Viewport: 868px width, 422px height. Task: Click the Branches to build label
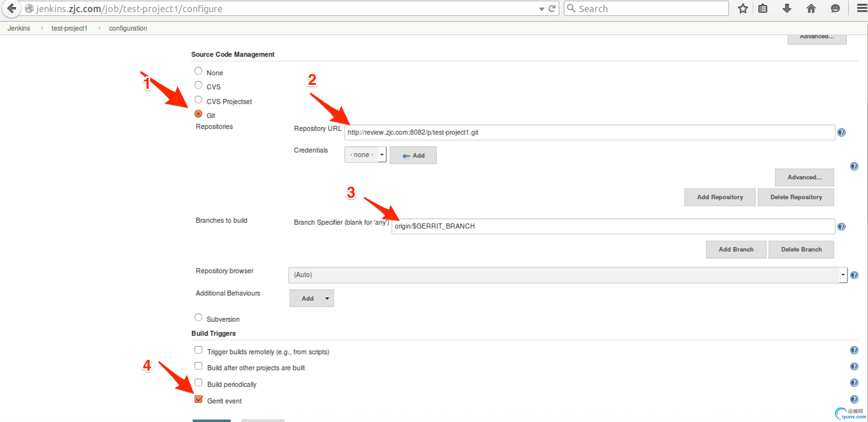[221, 221]
